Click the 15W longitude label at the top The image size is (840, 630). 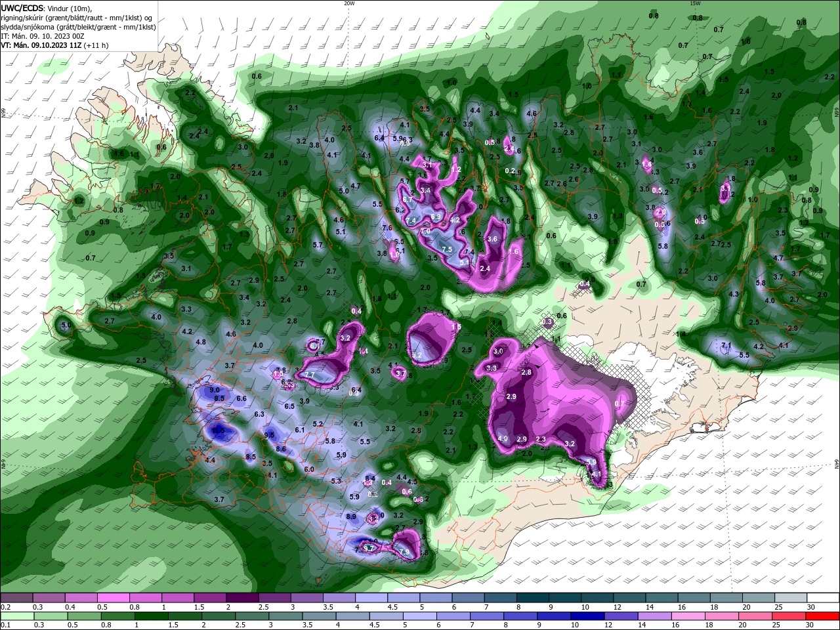[x=695, y=3]
